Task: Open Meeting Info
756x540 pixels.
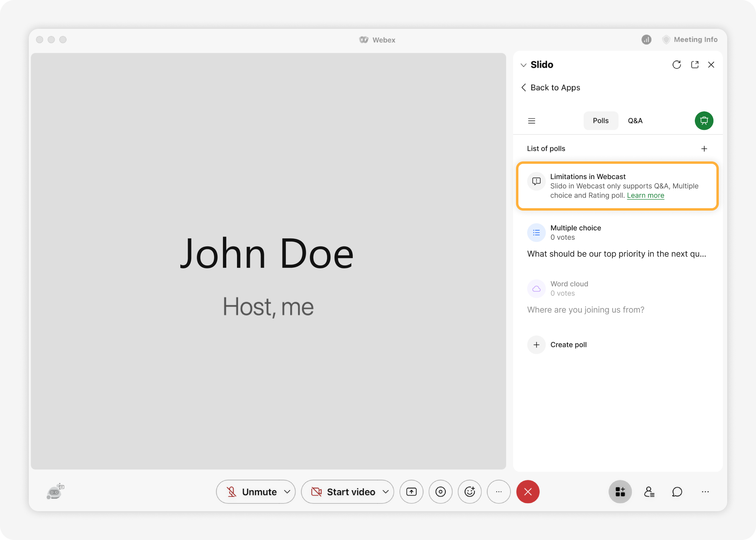Action: tap(690, 40)
